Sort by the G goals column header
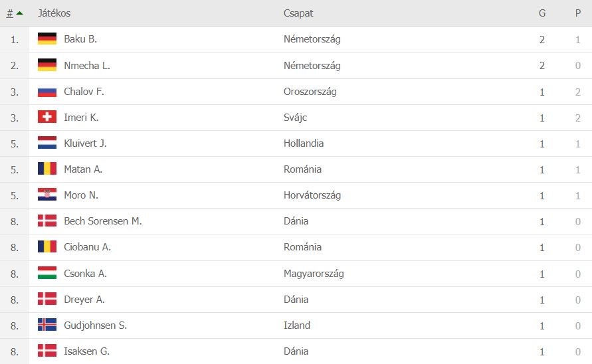 point(542,13)
